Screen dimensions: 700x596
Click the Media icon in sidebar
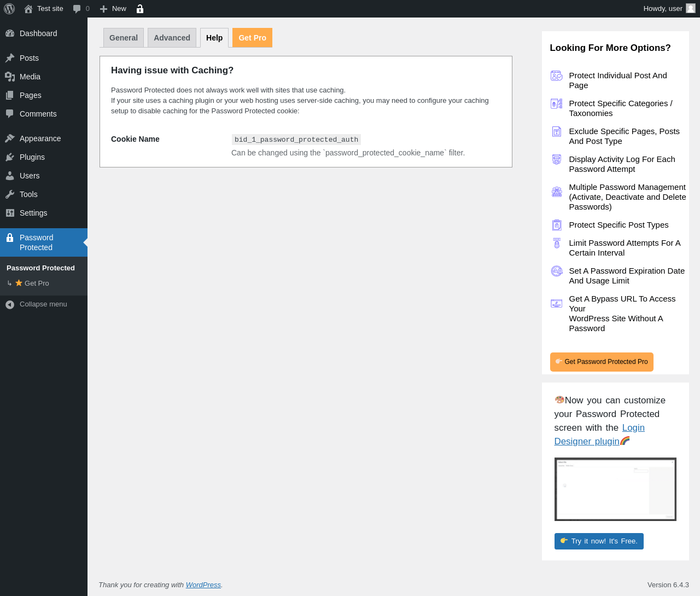10,77
